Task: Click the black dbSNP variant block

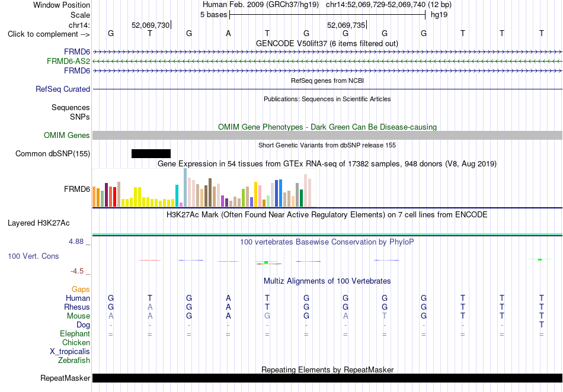Action: click(x=151, y=153)
